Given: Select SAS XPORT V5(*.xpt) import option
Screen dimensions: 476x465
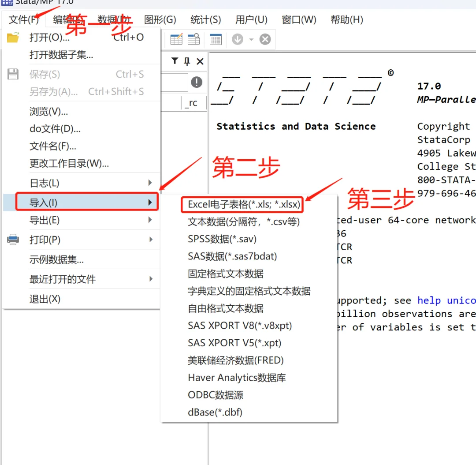Looking at the screenshot, I should click(234, 343).
